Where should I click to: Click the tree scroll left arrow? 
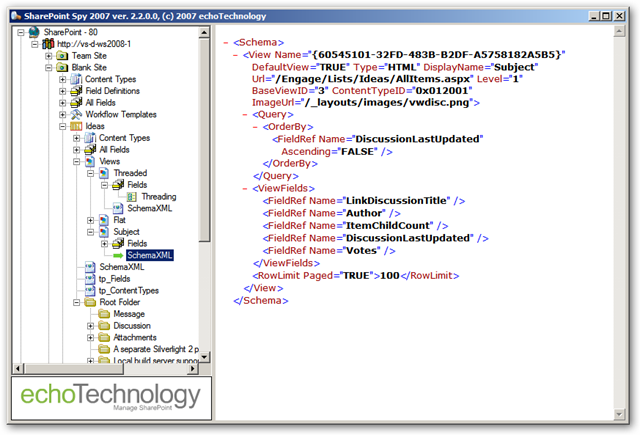pos(18,369)
